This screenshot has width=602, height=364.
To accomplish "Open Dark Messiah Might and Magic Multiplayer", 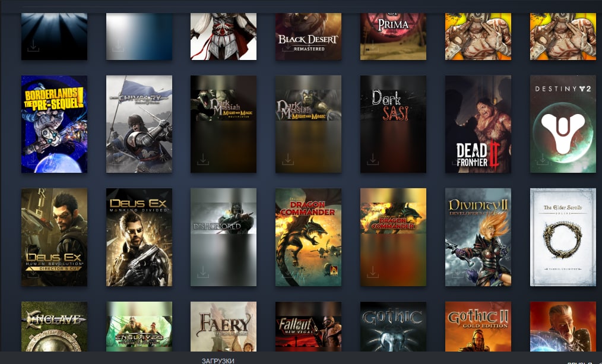I will coord(223,124).
